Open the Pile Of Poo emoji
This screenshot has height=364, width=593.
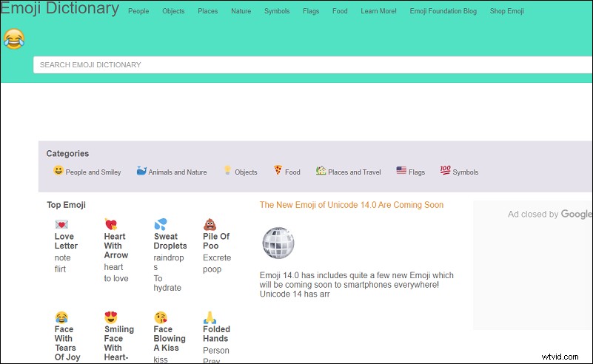pyautogui.click(x=210, y=224)
